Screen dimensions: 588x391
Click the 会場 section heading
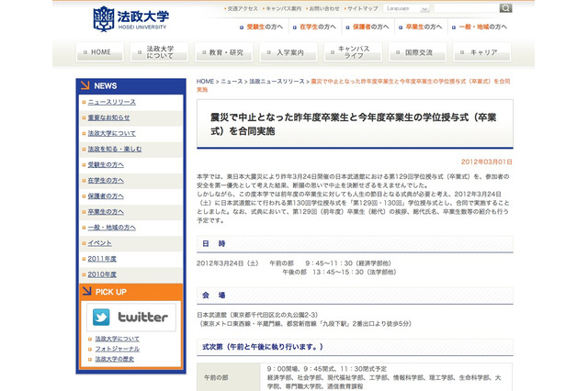point(213,296)
